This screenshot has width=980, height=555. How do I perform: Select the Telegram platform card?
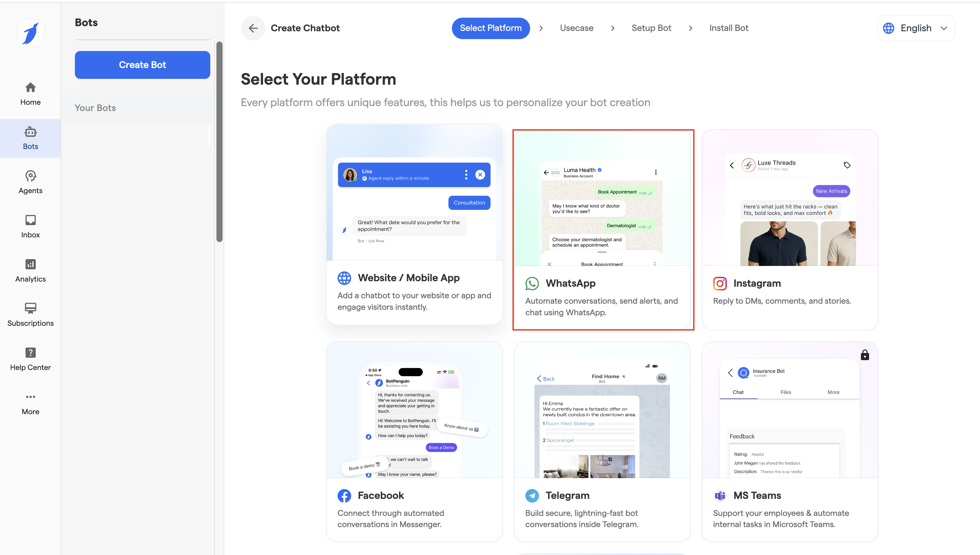[x=602, y=441]
